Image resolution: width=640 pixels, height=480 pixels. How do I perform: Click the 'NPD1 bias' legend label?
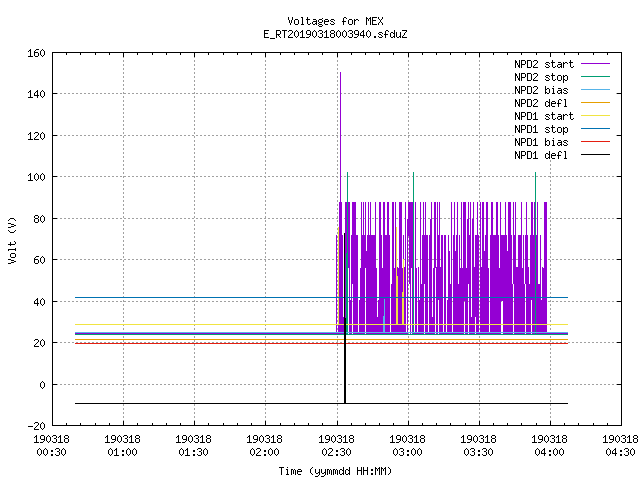point(541,142)
